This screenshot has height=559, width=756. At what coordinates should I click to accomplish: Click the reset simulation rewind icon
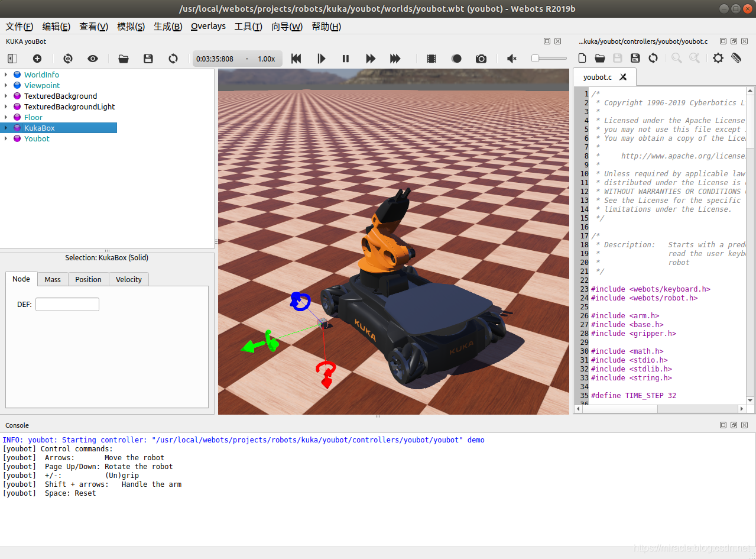pos(297,59)
